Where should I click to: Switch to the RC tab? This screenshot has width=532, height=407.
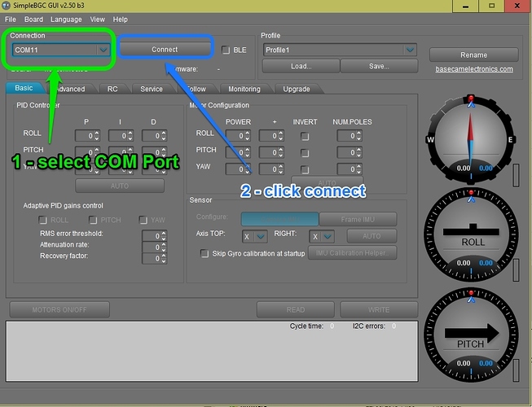pyautogui.click(x=112, y=89)
